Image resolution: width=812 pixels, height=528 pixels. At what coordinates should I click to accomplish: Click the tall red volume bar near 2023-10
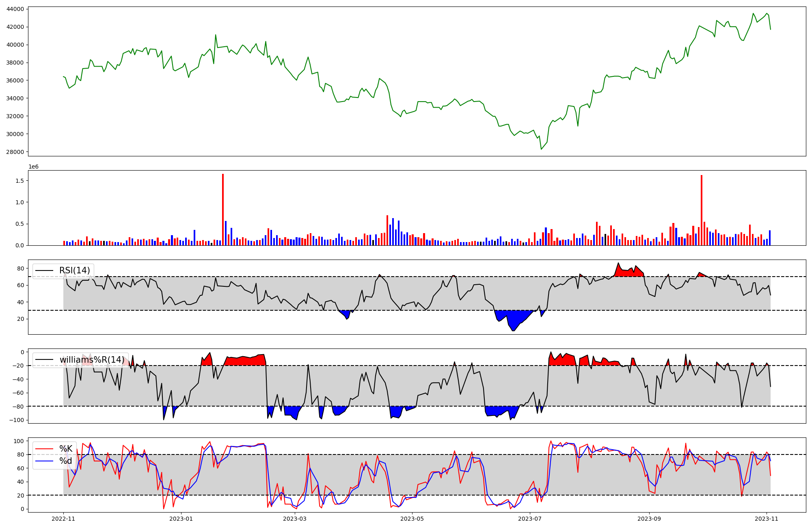tap(702, 210)
